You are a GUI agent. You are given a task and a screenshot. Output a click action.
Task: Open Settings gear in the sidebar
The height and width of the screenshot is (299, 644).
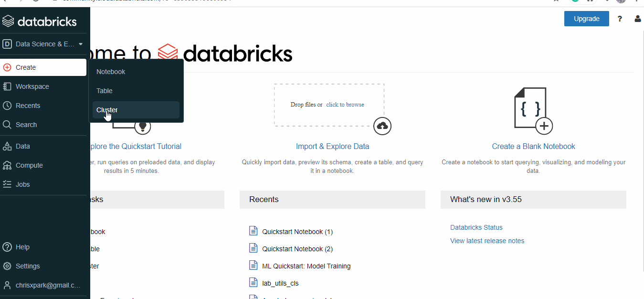click(x=7, y=266)
